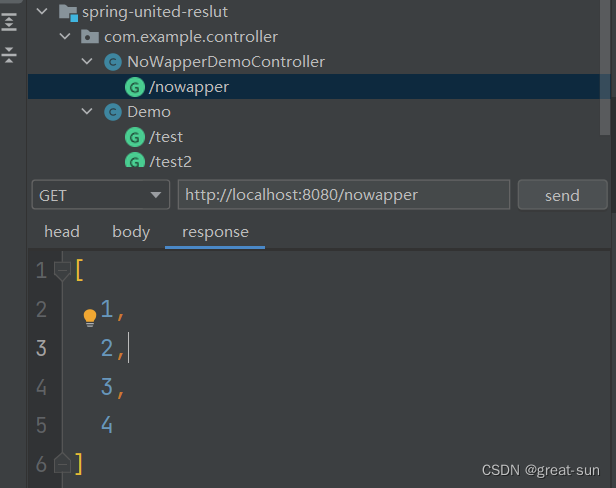The height and width of the screenshot is (488, 616).
Task: Click the GET icon beside /test2
Action: click(135, 160)
